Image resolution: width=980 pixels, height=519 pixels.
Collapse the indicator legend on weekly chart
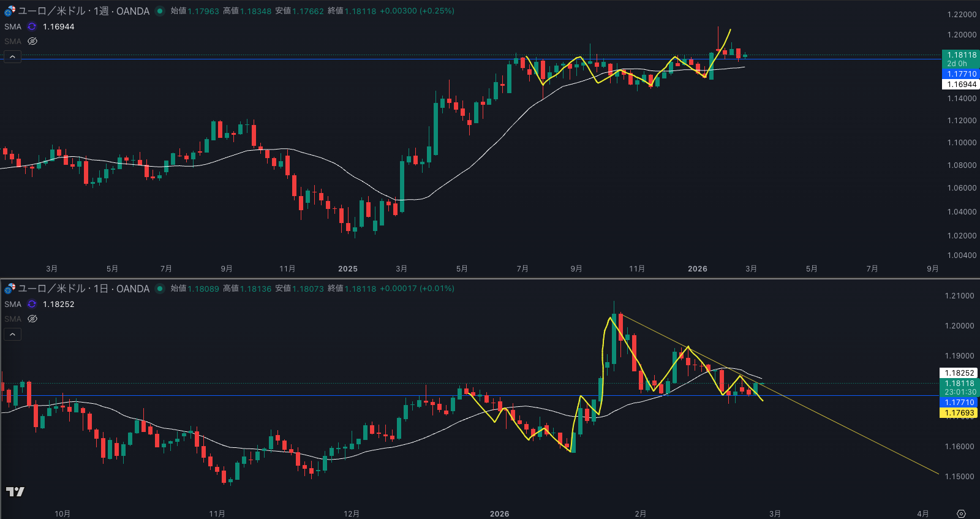click(12, 57)
